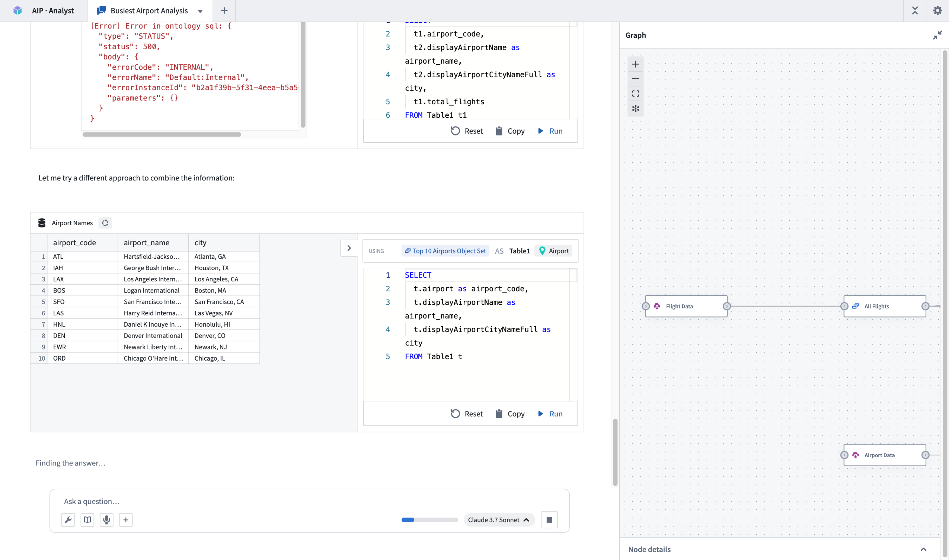The width and height of the screenshot is (949, 560).
Task: Click the wrench tools icon in chat input
Action: pyautogui.click(x=68, y=519)
